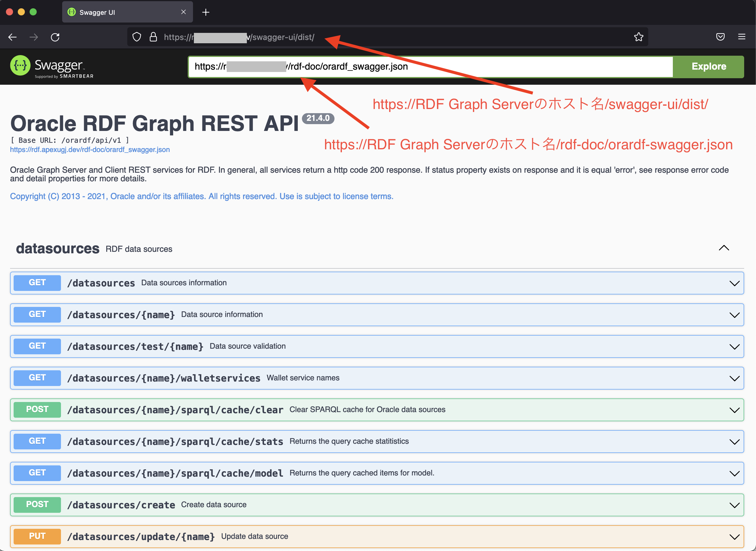The width and height of the screenshot is (756, 551).
Task: Expand walletservices operation chevron
Action: click(735, 379)
